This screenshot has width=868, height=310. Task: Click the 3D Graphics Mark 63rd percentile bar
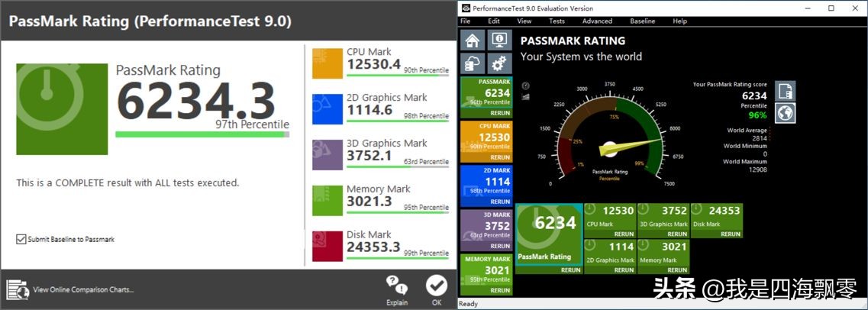point(398,166)
